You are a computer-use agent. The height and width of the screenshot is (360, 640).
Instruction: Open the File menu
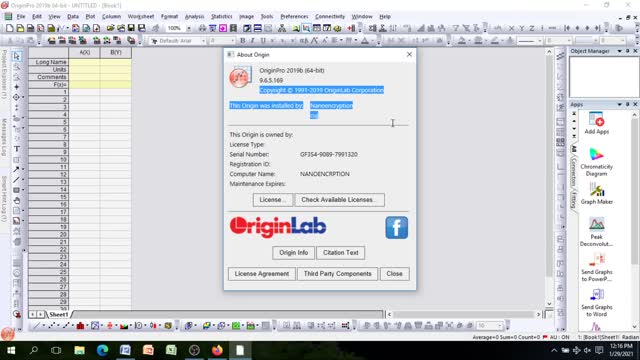click(x=21, y=17)
